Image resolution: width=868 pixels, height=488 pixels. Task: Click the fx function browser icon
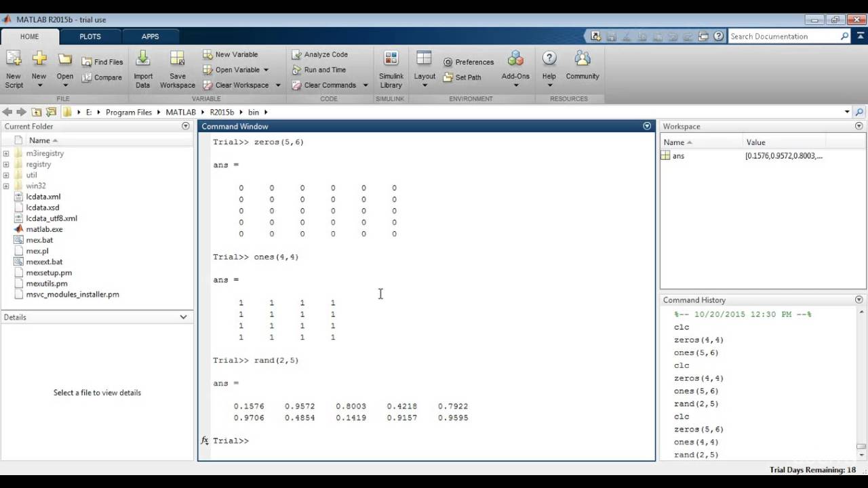205,441
